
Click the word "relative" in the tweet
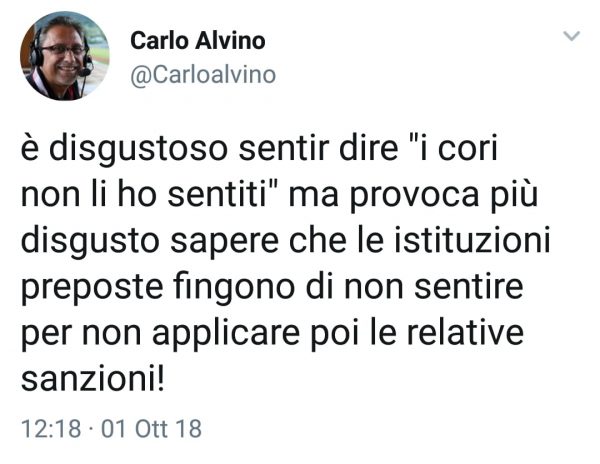(x=465, y=332)
